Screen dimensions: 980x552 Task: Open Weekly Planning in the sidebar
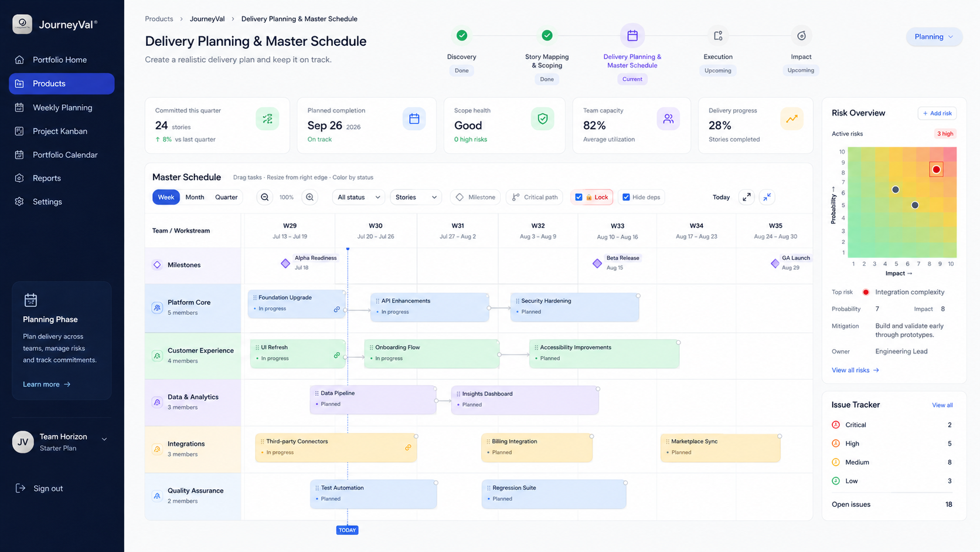point(62,107)
